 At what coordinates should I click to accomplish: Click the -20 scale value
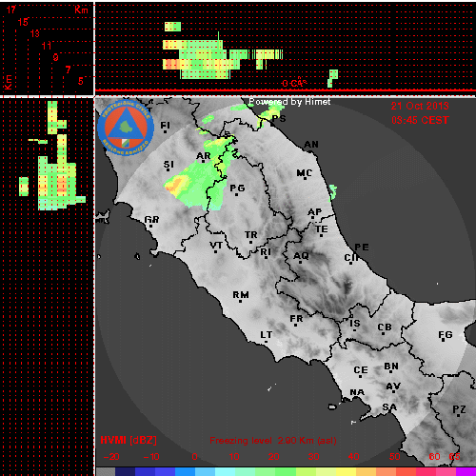[111, 457]
